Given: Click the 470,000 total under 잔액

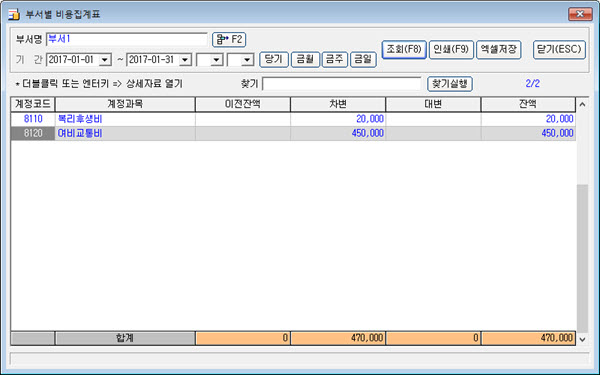Looking at the screenshot, I should point(557,338).
